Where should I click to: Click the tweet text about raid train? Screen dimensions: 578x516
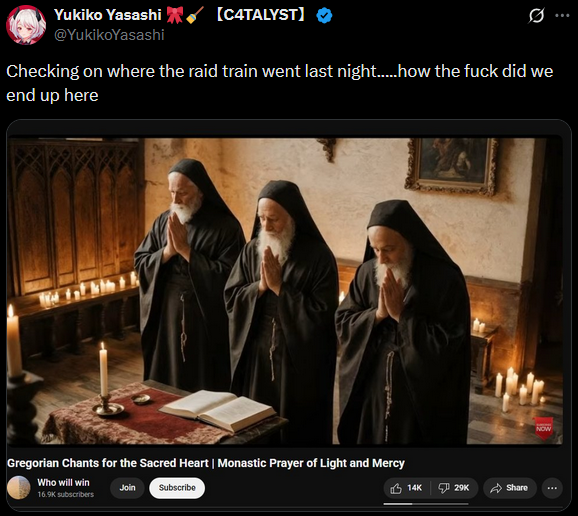click(279, 83)
